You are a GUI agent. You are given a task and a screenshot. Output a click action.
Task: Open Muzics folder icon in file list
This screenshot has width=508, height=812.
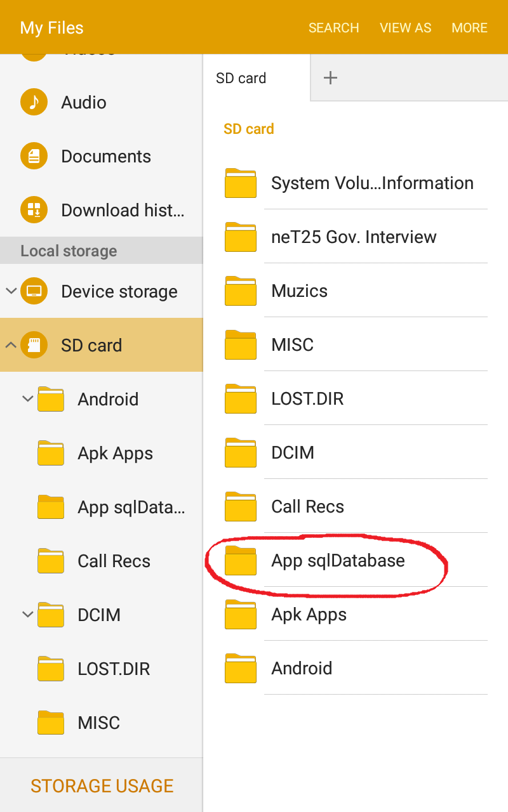coord(241,291)
